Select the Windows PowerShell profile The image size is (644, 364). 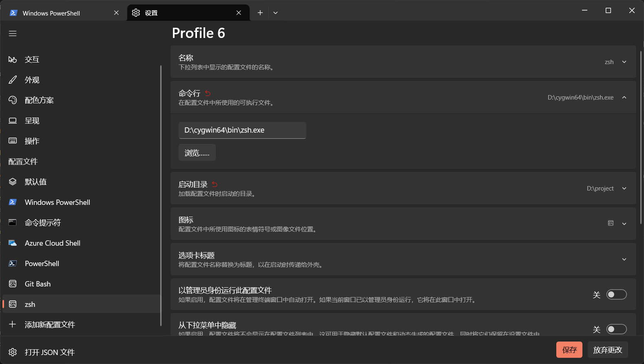coord(82,202)
